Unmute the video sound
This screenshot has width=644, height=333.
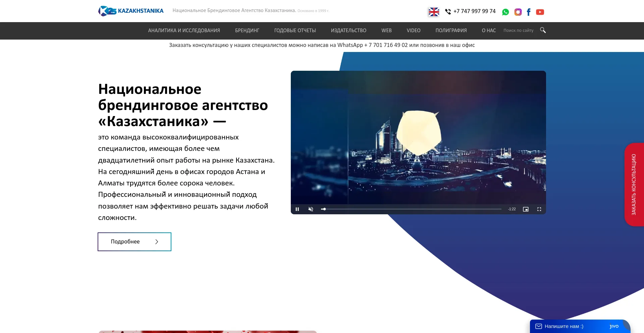(311, 209)
